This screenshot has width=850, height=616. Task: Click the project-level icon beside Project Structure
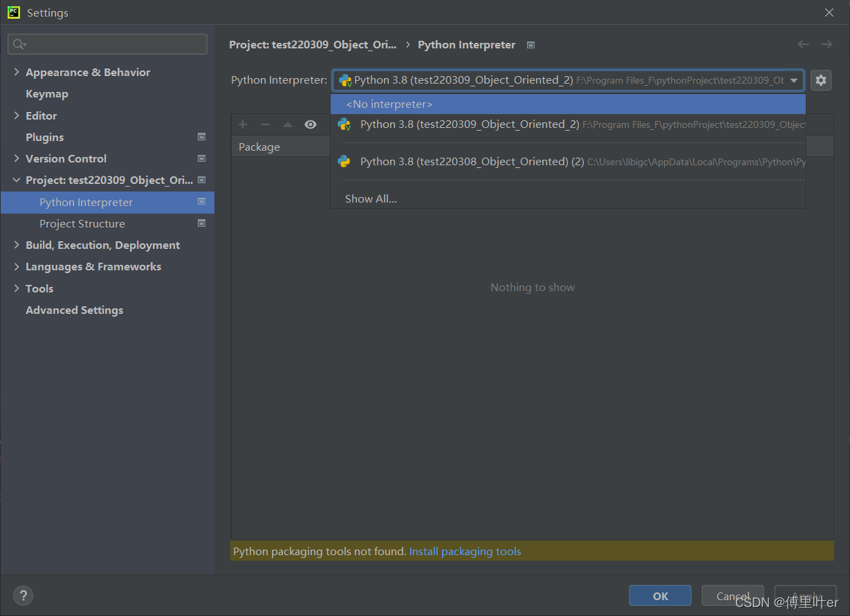click(x=201, y=223)
